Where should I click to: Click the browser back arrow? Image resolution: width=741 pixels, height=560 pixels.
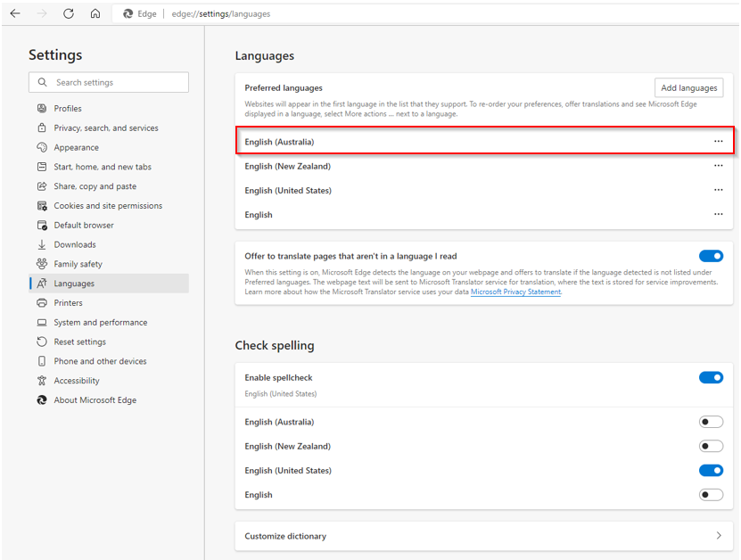pyautogui.click(x=15, y=13)
